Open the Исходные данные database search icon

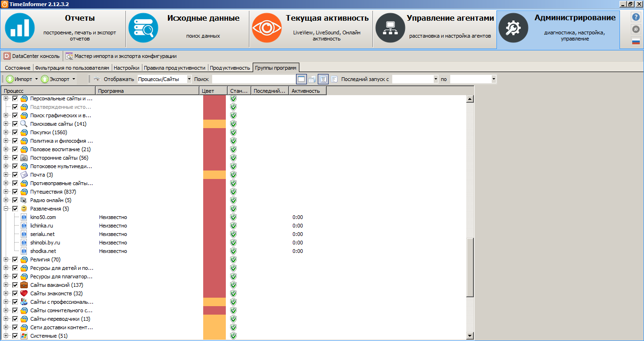pyautogui.click(x=143, y=28)
